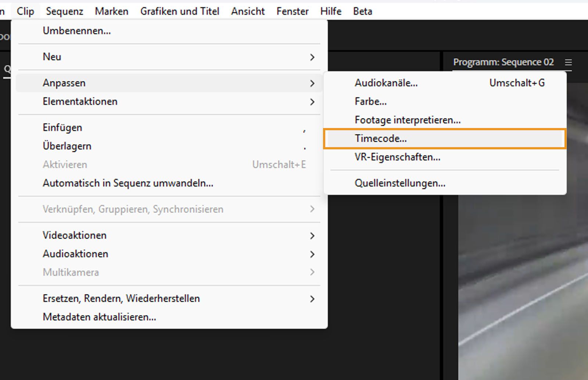The height and width of the screenshot is (380, 588).
Task: Open Farbe... in the submenu
Action: (370, 101)
